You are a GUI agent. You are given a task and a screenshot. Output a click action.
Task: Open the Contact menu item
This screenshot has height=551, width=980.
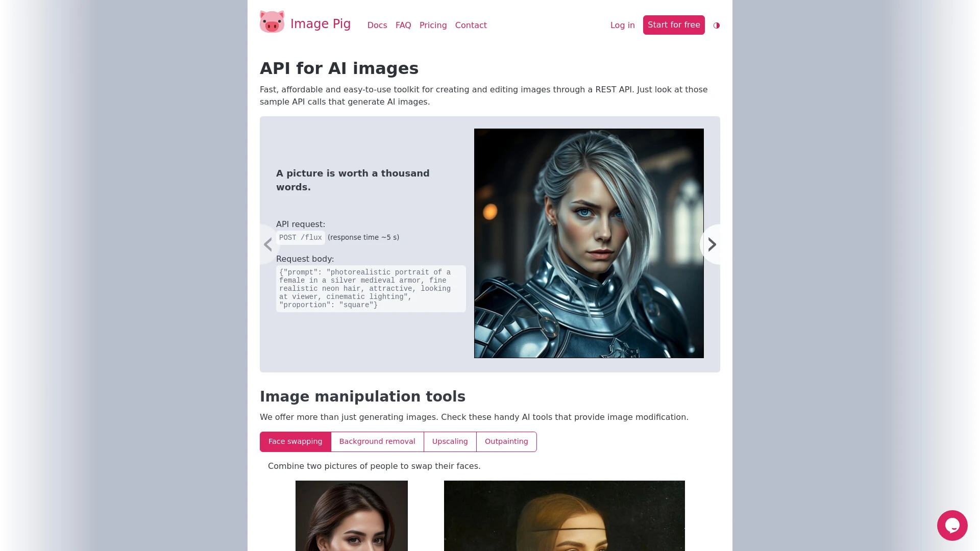tap(471, 25)
